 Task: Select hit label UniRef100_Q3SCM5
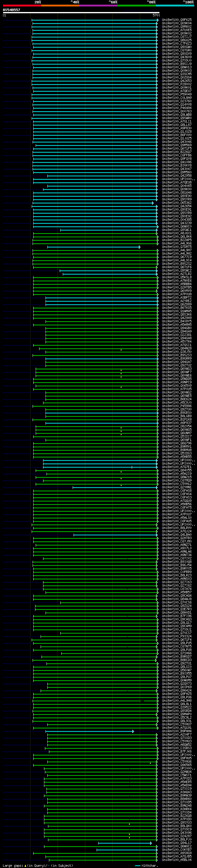pos(177,74)
